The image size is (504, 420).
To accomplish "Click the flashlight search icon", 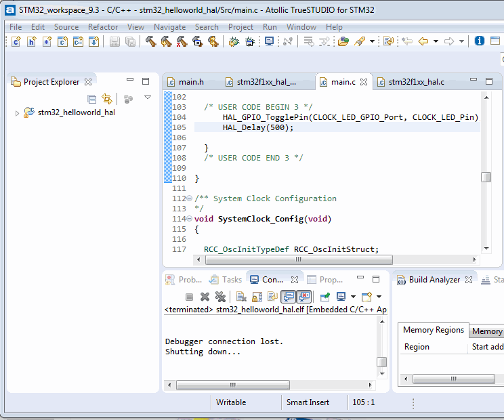I will [x=360, y=41].
